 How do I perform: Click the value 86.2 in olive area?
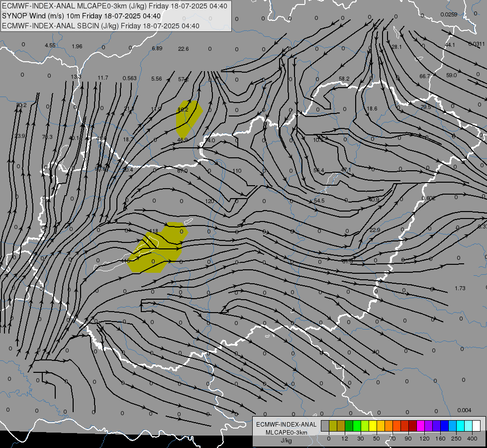pyautogui.click(x=183, y=110)
